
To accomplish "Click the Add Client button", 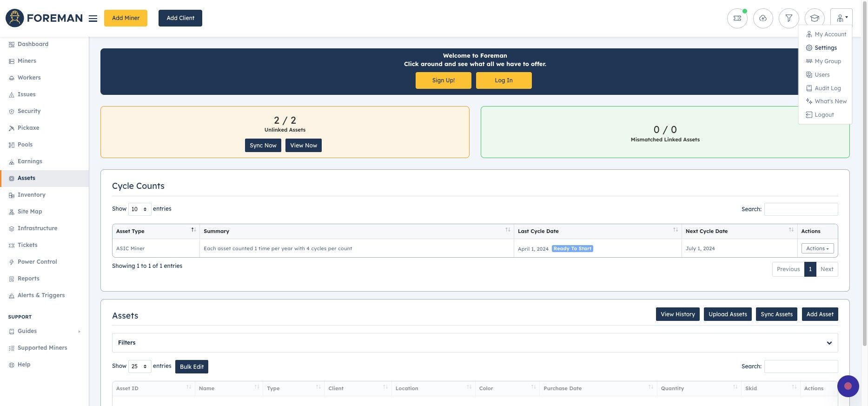I will (180, 18).
